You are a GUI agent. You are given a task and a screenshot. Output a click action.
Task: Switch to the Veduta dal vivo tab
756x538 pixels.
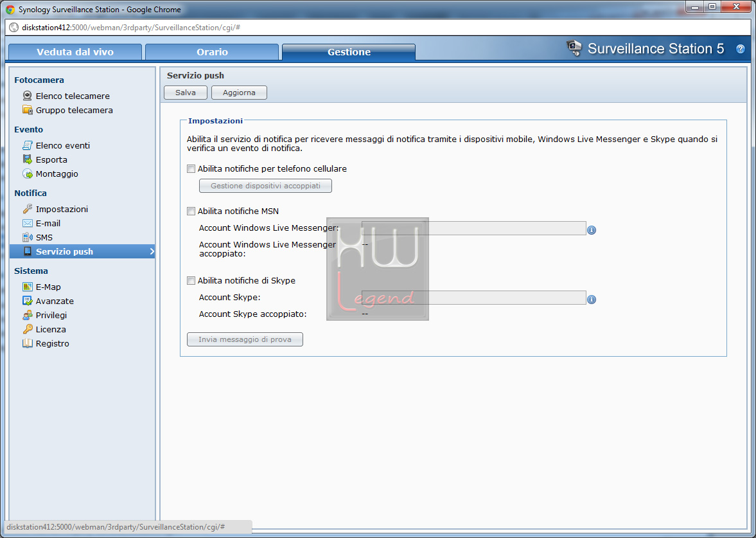click(x=75, y=52)
